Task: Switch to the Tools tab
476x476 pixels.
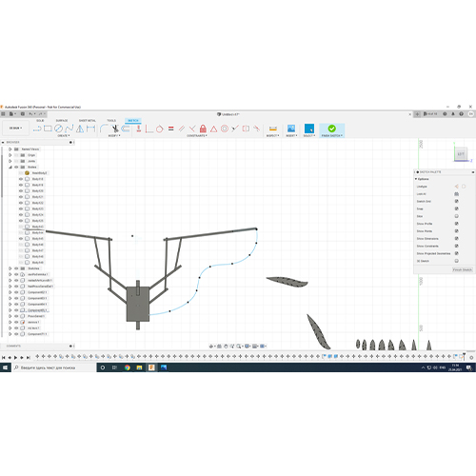Action: click(x=111, y=121)
